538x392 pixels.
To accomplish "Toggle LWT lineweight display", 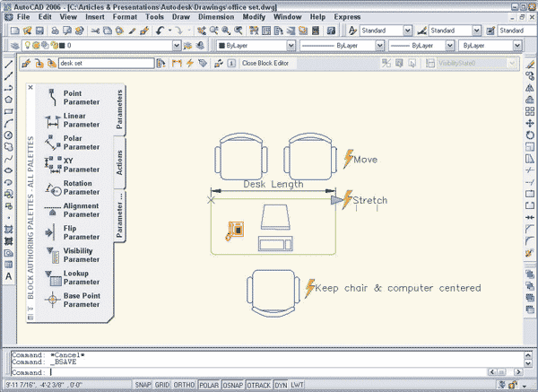I will pyautogui.click(x=297, y=385).
